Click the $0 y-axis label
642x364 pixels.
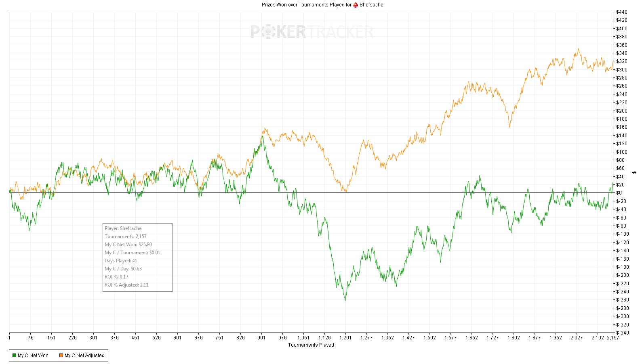click(619, 193)
